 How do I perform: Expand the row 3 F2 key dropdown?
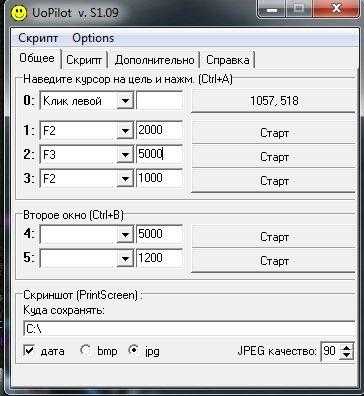[x=125, y=179]
